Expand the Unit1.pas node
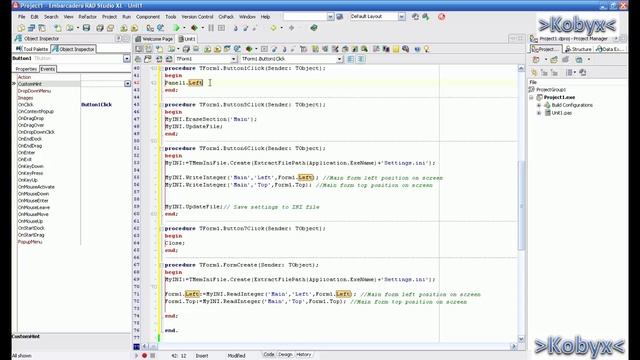 coord(539,113)
